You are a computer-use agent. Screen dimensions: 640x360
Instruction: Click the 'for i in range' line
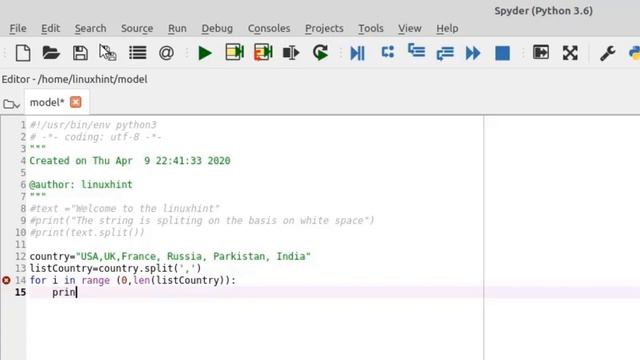133,280
